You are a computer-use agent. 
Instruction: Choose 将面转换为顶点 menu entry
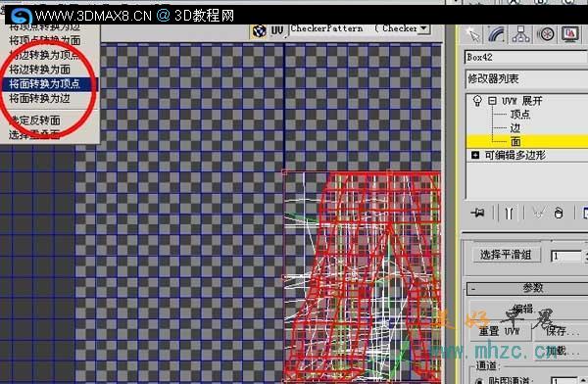[50, 83]
